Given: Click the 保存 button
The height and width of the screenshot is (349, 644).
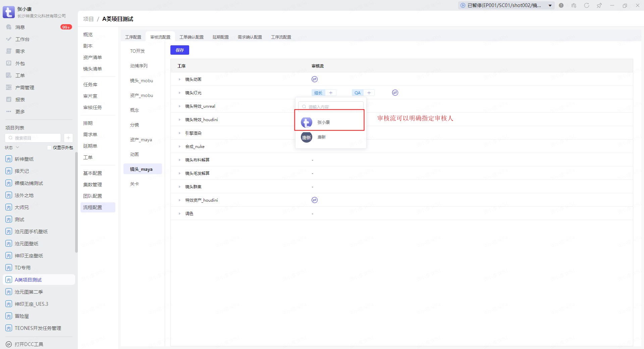Looking at the screenshot, I should (179, 50).
